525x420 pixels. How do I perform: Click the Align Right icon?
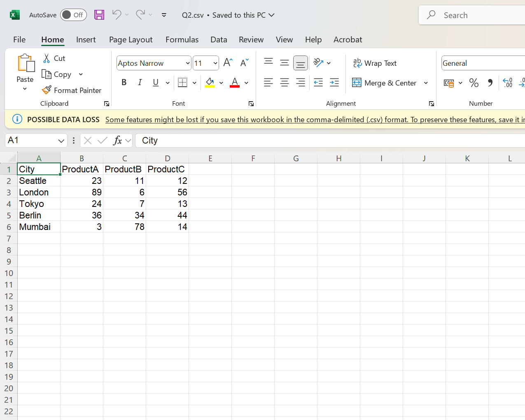click(x=301, y=83)
